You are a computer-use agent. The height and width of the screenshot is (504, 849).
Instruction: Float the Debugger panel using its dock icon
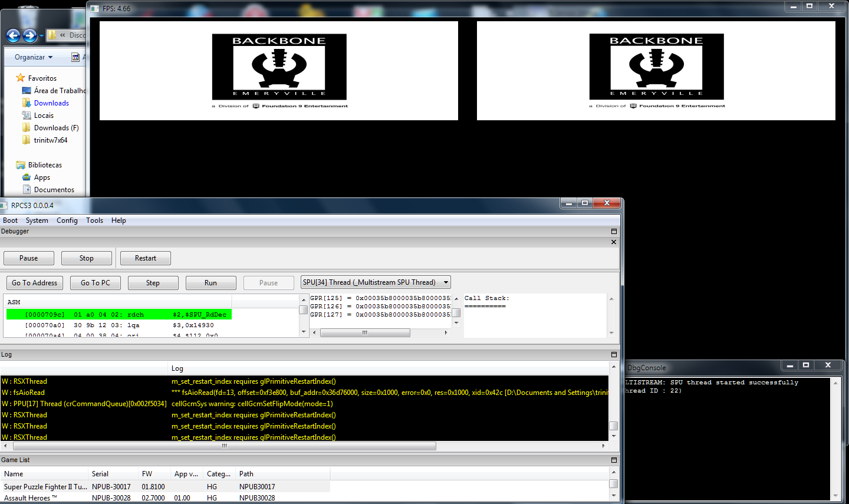[614, 232]
